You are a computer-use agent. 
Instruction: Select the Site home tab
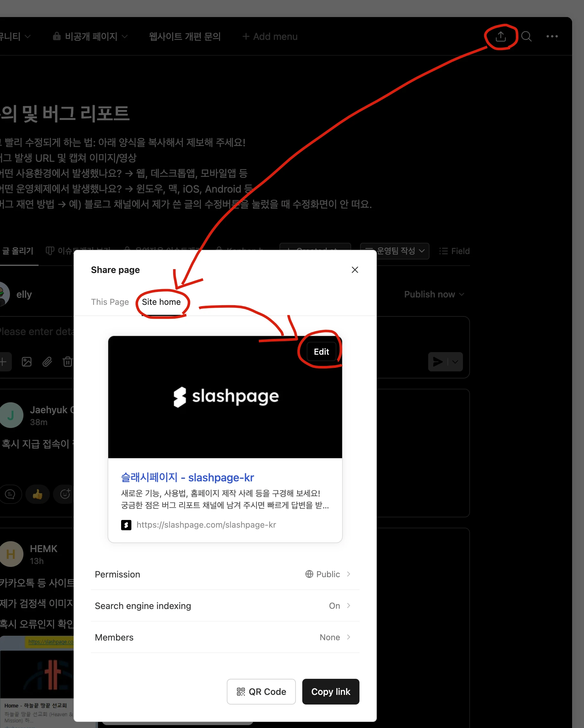pos(161,302)
